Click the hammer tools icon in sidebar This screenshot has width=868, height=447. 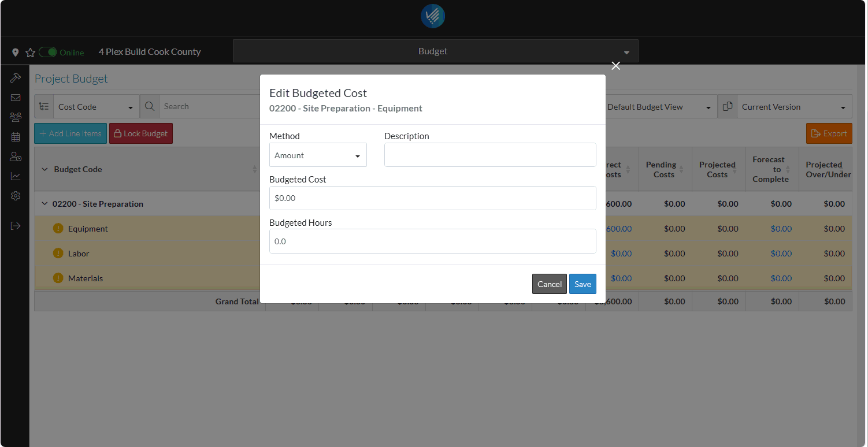coord(16,77)
